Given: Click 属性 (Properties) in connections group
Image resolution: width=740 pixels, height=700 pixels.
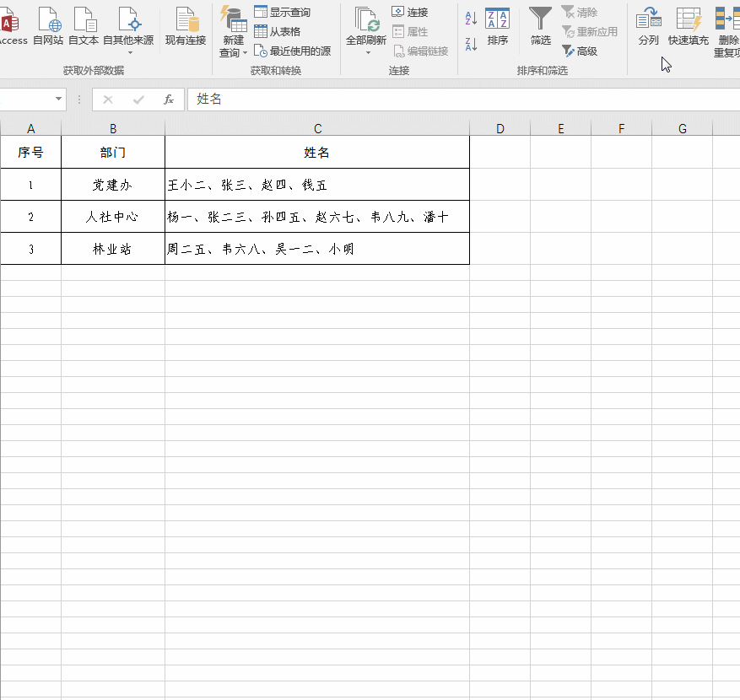Looking at the screenshot, I should click(x=410, y=31).
